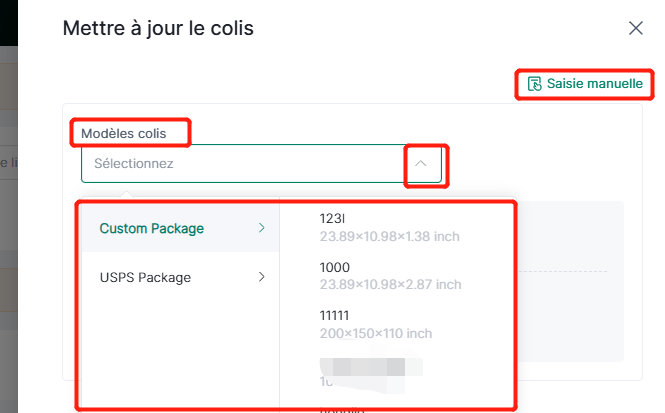The image size is (665, 413).
Task: Expand USPS Package chevron arrow
Action: click(262, 277)
